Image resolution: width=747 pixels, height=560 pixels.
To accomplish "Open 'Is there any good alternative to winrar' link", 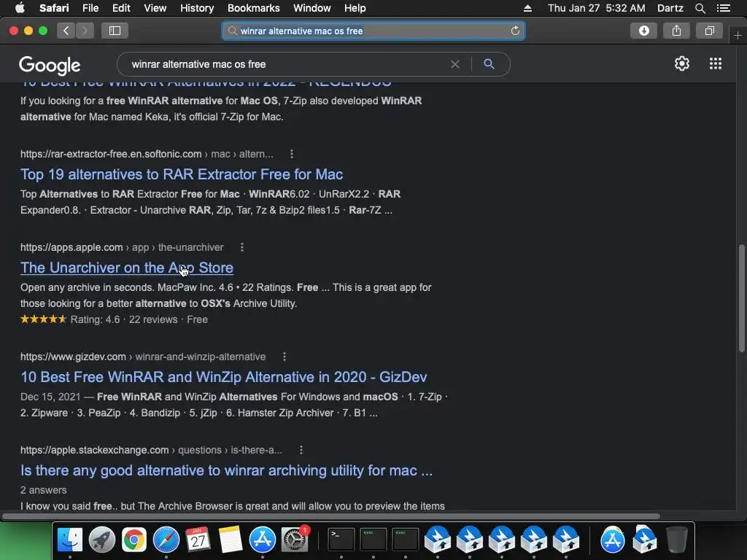I will pyautogui.click(x=226, y=470).
